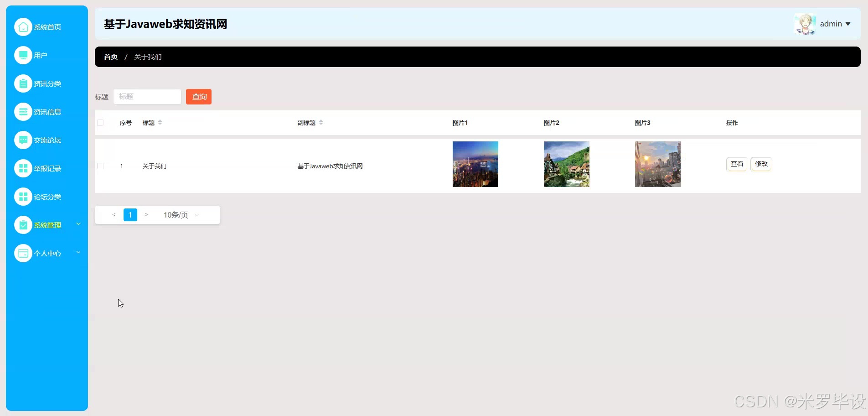Open the 图片3 sunset city thumbnail

pyautogui.click(x=658, y=164)
